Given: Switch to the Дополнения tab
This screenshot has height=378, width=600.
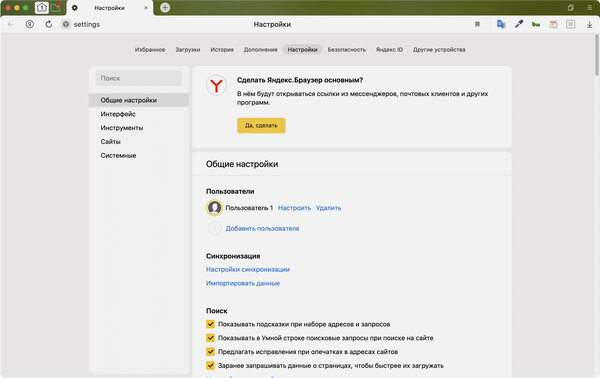Looking at the screenshot, I should pos(260,50).
